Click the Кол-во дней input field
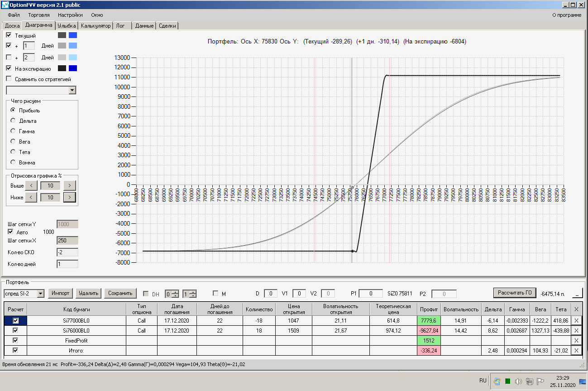588x391 pixels. (67, 264)
